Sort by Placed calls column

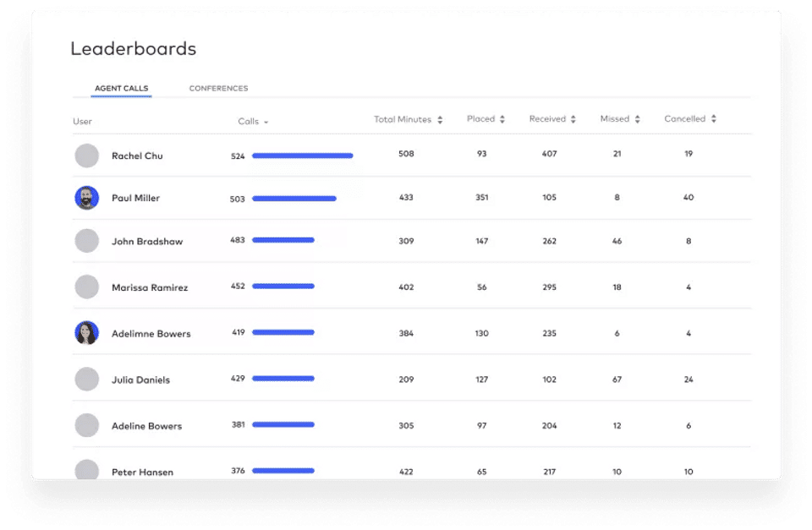click(x=502, y=120)
